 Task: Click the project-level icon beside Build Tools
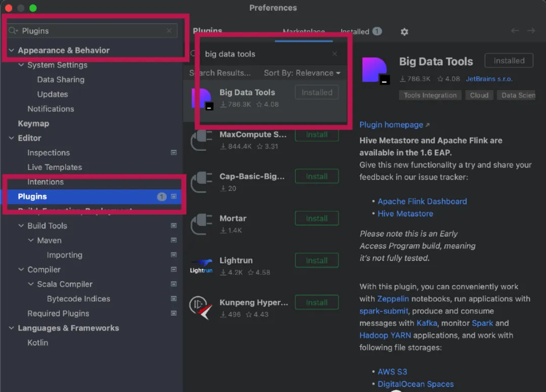[x=173, y=226]
